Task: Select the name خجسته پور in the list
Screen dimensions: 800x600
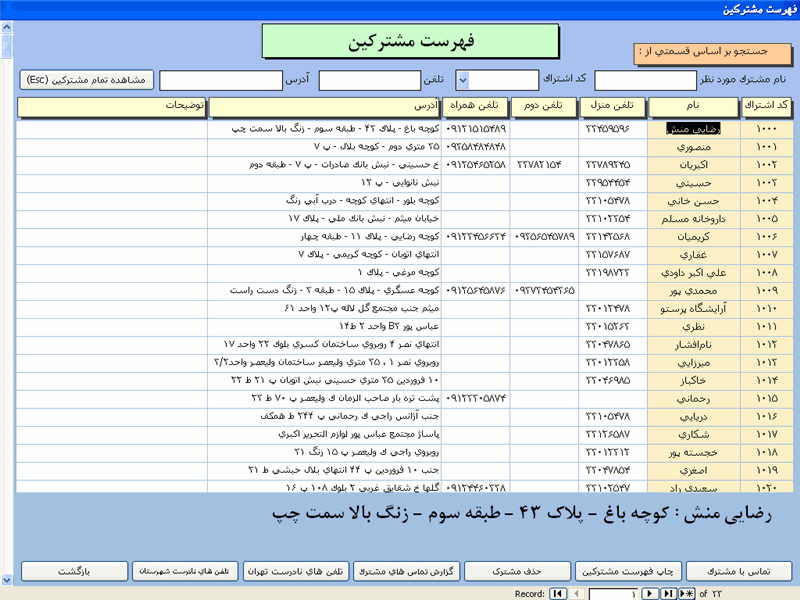Action: tap(693, 453)
